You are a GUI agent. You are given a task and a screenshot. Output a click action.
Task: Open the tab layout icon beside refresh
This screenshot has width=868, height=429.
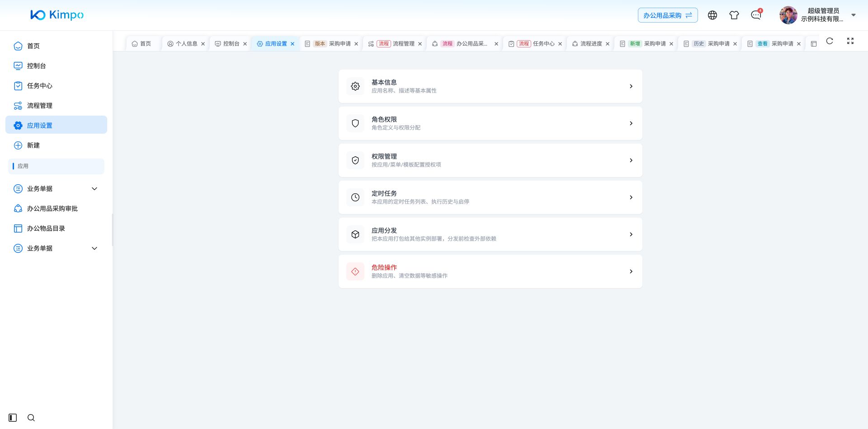814,44
